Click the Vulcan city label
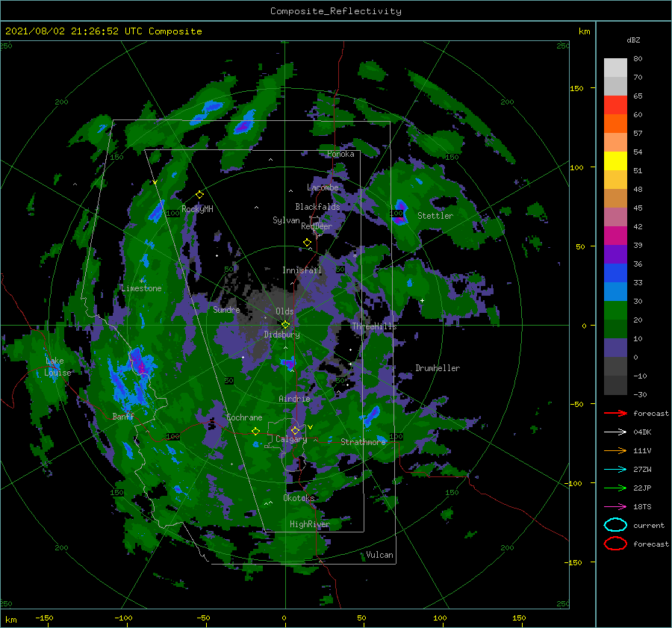This screenshot has width=672, height=628. (x=379, y=555)
